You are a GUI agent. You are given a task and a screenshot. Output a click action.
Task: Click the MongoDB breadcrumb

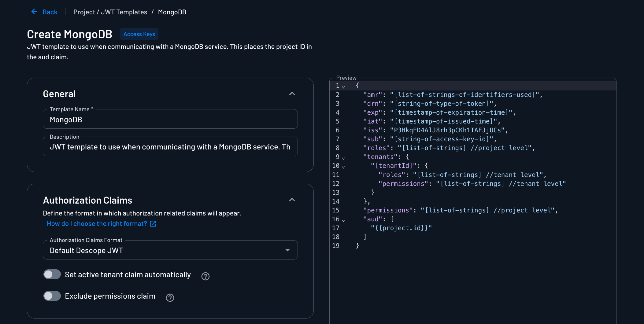click(x=172, y=12)
